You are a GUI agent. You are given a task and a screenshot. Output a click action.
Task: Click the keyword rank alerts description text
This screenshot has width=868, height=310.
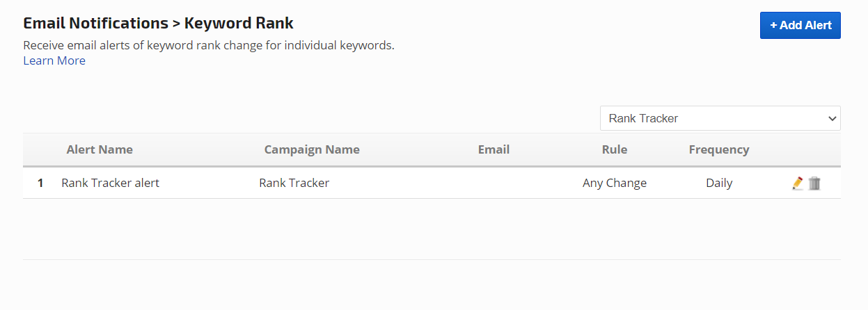[209, 45]
